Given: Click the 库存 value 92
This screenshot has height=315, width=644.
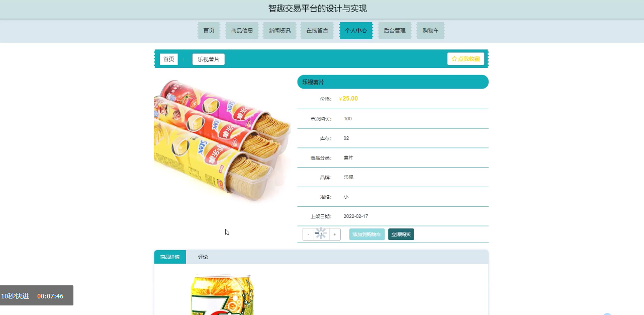Looking at the screenshot, I should coord(346,138).
